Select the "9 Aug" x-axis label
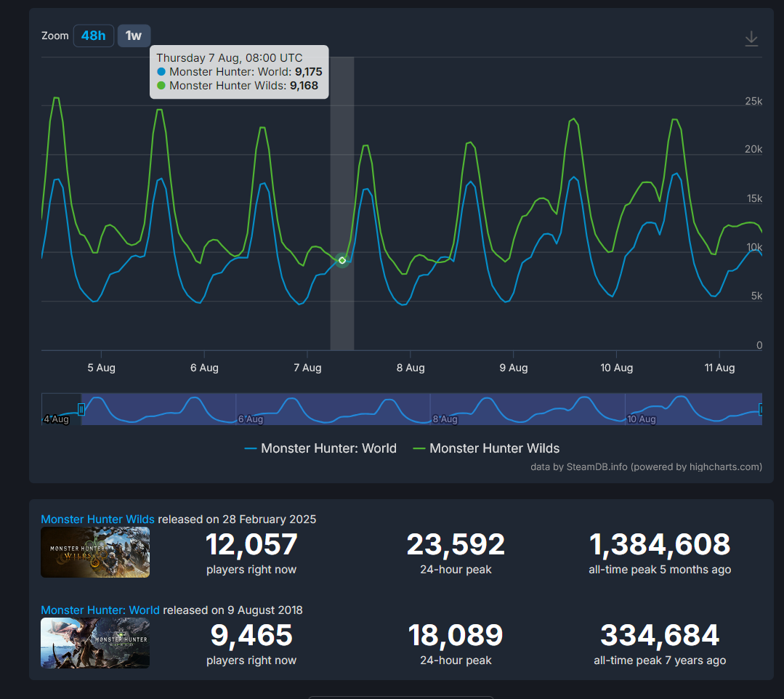Viewport: 784px width, 699px height. point(514,368)
